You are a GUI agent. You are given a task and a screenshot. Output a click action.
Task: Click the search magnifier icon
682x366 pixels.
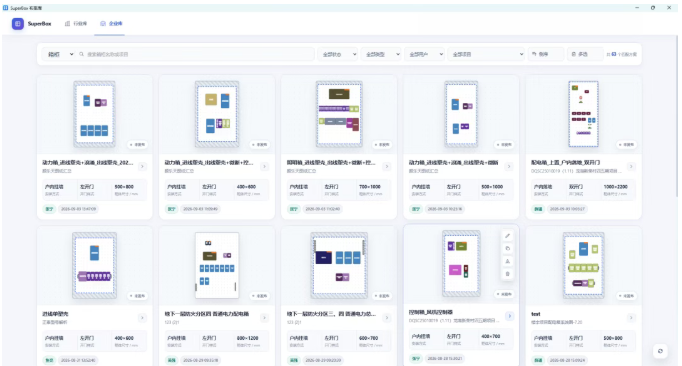tap(81, 54)
